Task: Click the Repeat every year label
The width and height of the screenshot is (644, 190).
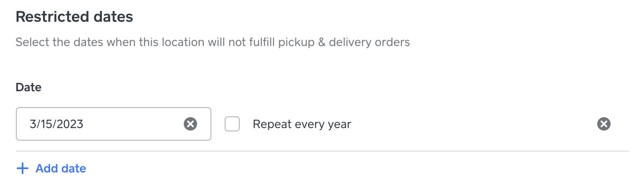Action: 302,124
